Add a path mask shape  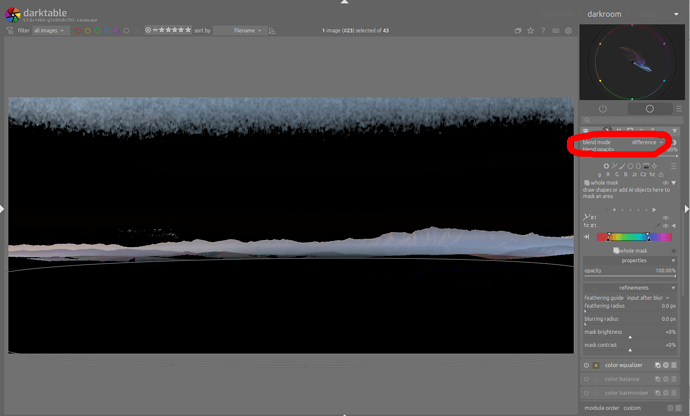click(x=614, y=166)
